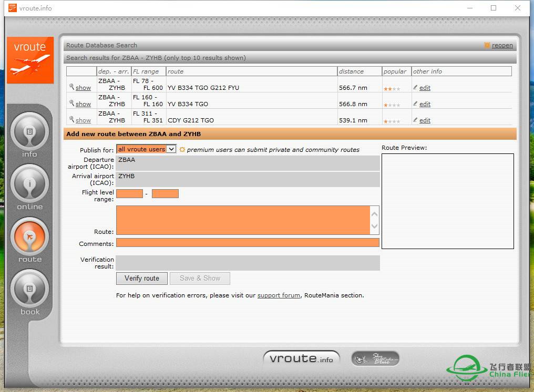Click the Arrival airport ZYHB field
Screen dimensions: 534x392
(x=248, y=180)
